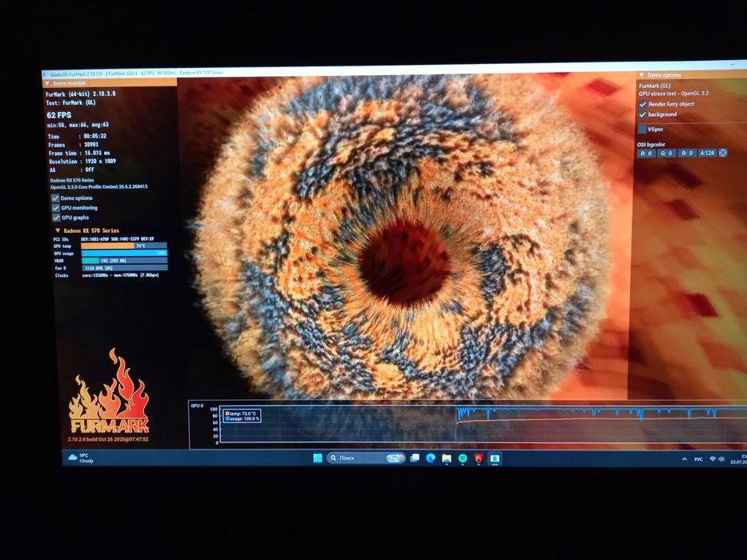Viewport: 747px width, 560px height.
Task: Open the weather widget showing Cloudy
Action: coord(81,458)
